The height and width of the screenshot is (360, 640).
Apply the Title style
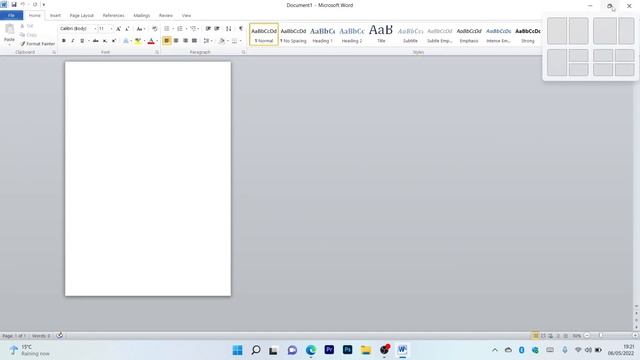click(x=381, y=35)
